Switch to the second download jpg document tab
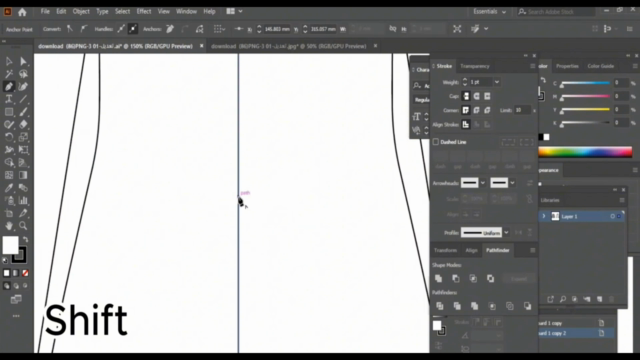 (289, 46)
